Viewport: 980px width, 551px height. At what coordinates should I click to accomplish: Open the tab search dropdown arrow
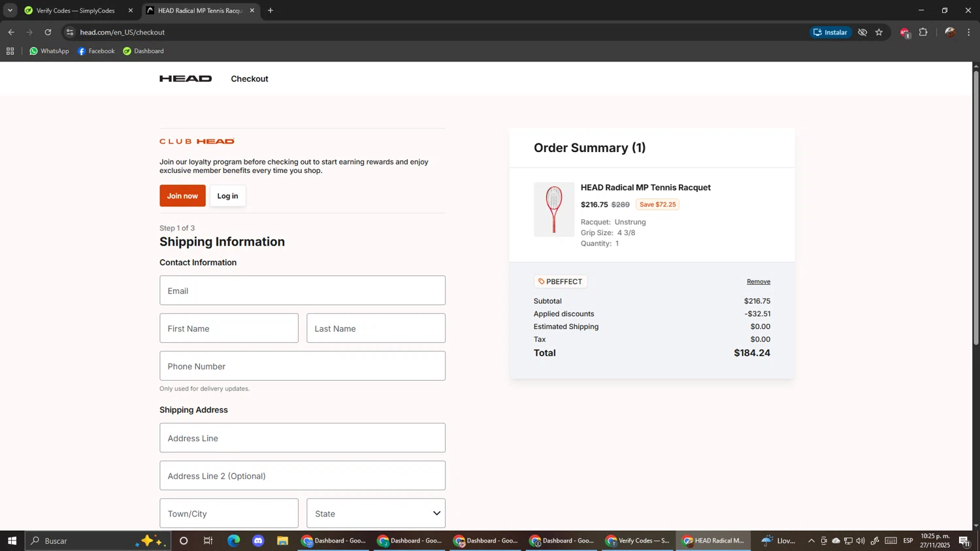pyautogui.click(x=10, y=10)
